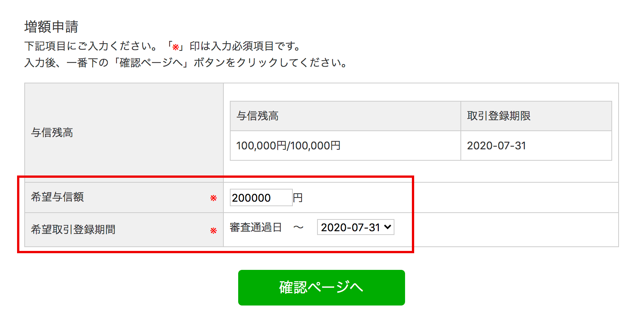Click the 取引登録期限 column header
Viewport: 644px width, 329px height.
pos(498,116)
